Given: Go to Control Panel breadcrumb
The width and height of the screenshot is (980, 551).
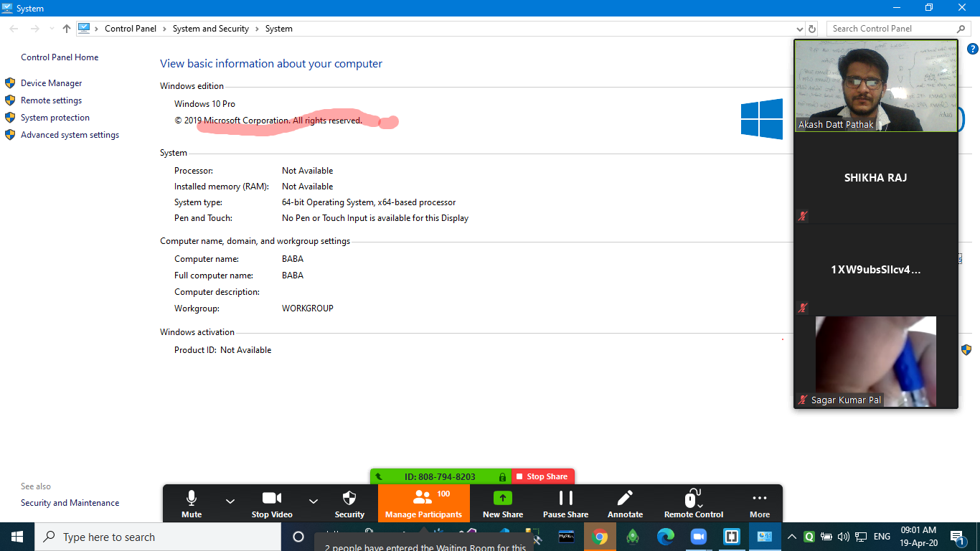Looking at the screenshot, I should [x=130, y=29].
